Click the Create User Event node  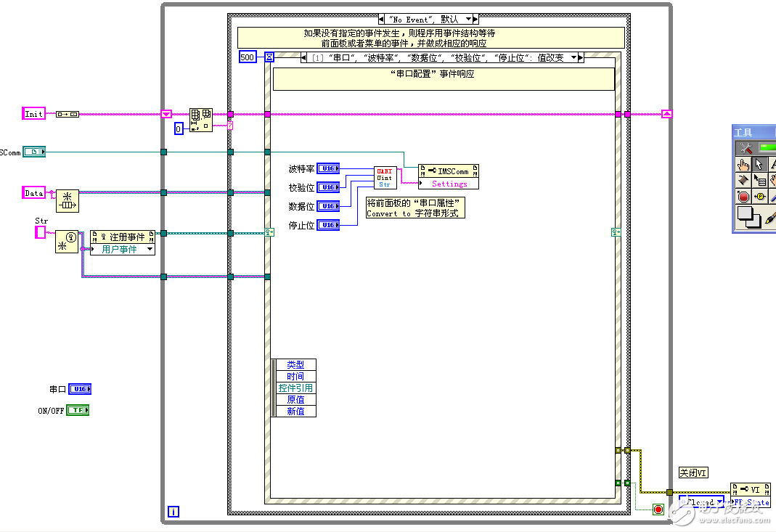(x=67, y=242)
